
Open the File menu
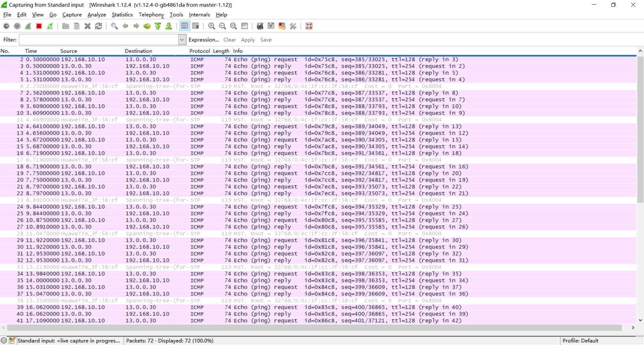7,15
